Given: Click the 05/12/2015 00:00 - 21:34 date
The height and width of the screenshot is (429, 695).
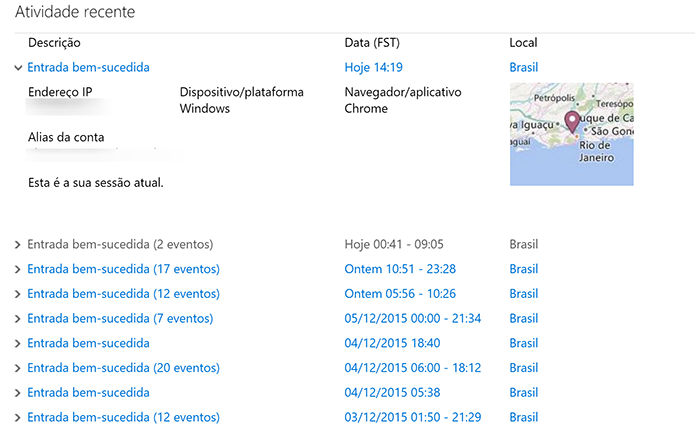Looking at the screenshot, I should tap(412, 319).
